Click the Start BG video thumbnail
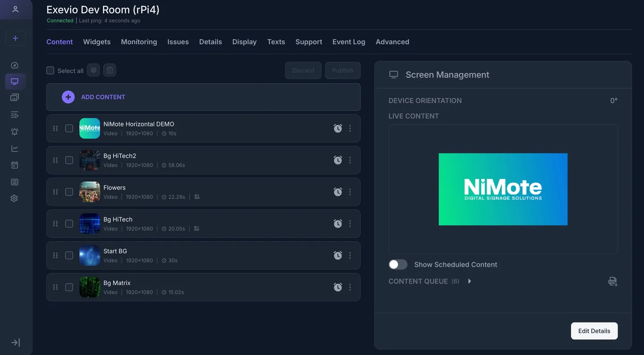Screen dimensions: 644x355 (x=89, y=255)
